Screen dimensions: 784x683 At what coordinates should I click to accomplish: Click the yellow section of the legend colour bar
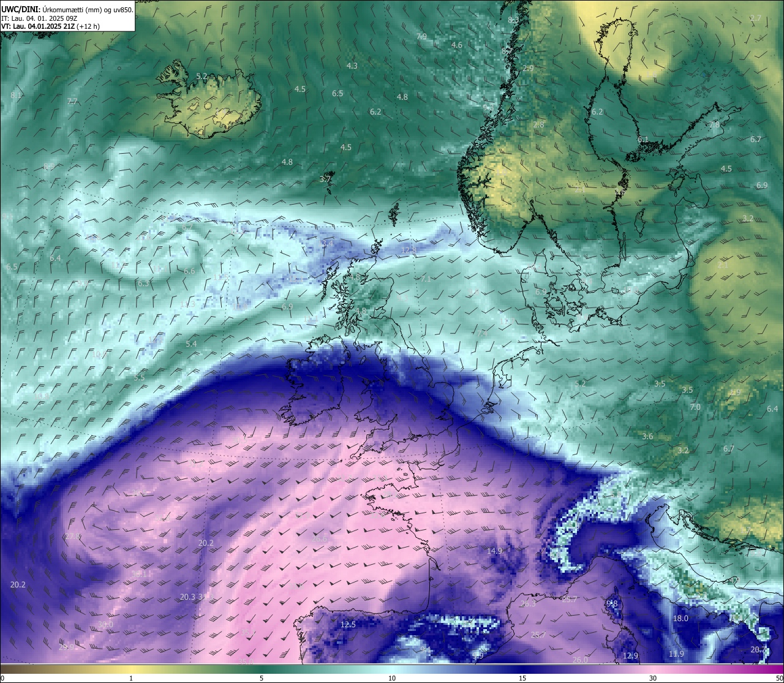tap(132, 668)
